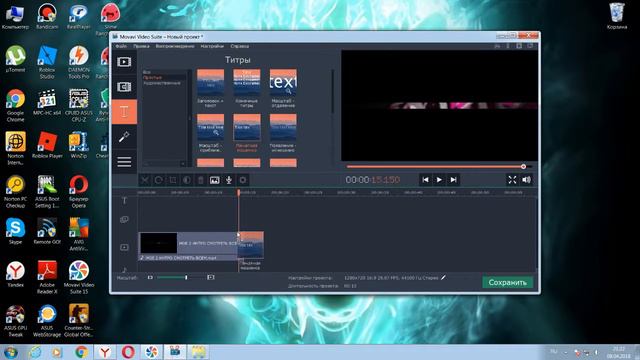Open Opera from the taskbar
The width and height of the screenshot is (640, 360).
coord(128,352)
